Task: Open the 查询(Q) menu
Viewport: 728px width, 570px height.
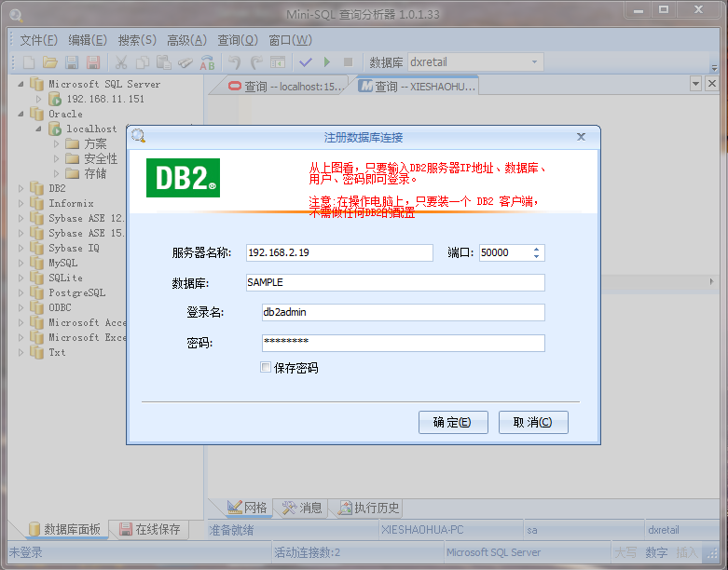Action: [x=238, y=40]
